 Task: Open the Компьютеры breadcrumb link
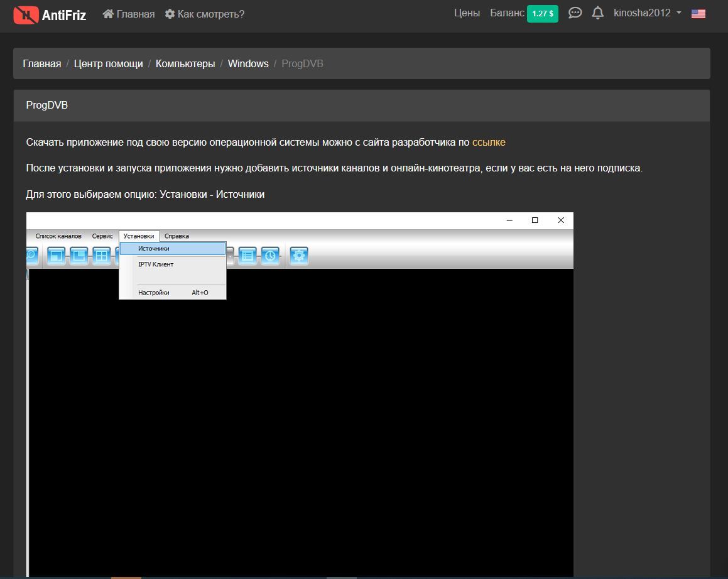coord(185,63)
